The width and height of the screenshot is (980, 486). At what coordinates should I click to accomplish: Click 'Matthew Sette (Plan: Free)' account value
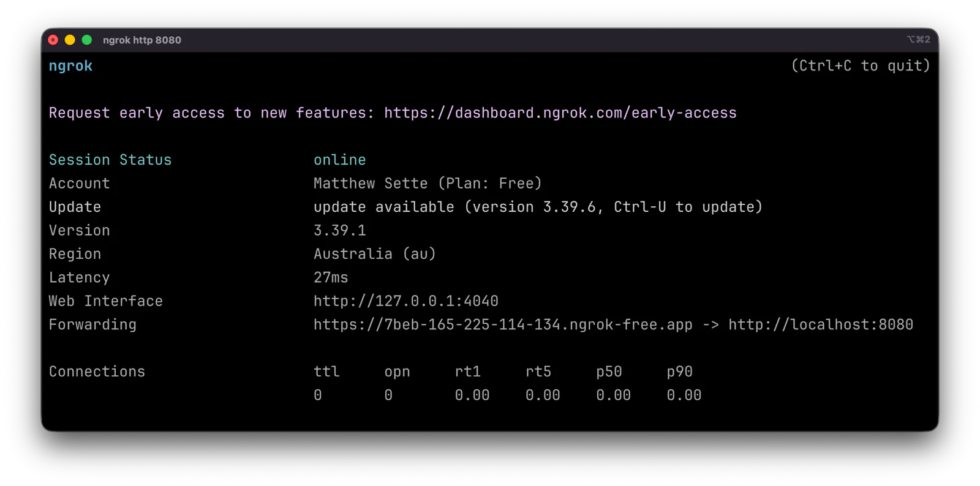click(x=428, y=184)
